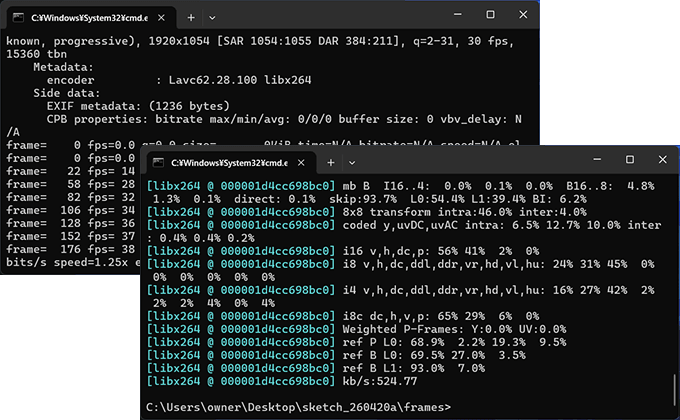This screenshot has height=420, width=680.
Task: Click the '8x8 transform intra:46.0%' line
Action: (x=366, y=212)
